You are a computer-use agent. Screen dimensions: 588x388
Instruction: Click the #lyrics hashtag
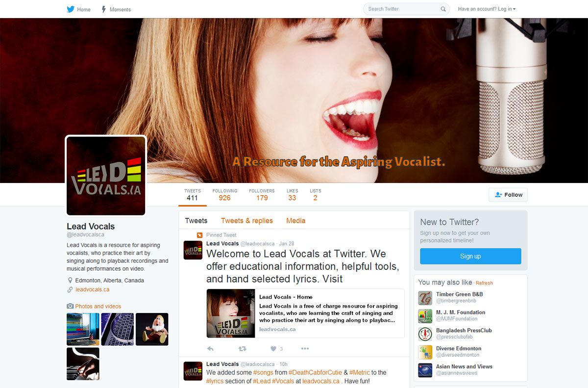tap(215, 381)
